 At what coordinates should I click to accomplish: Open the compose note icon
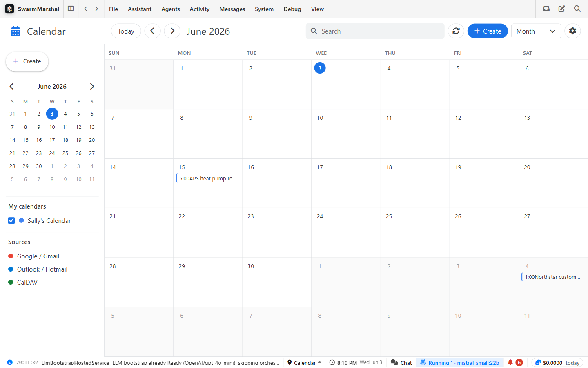click(562, 9)
